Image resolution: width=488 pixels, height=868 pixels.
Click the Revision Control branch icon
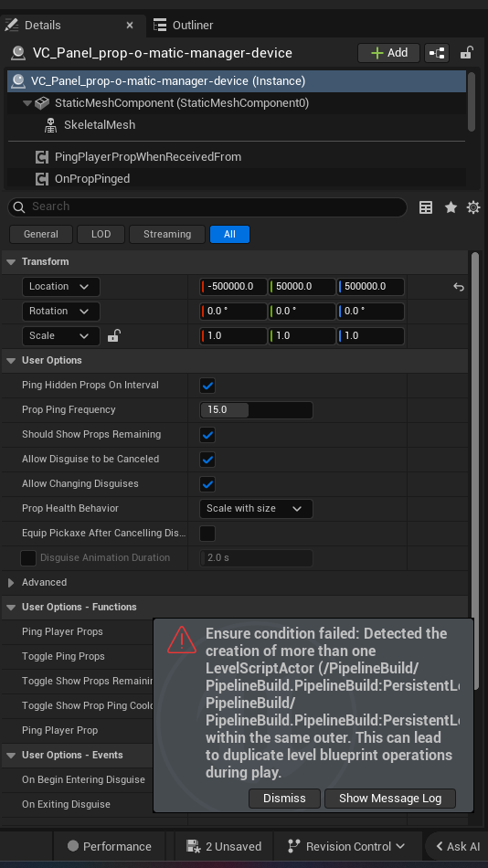(293, 846)
